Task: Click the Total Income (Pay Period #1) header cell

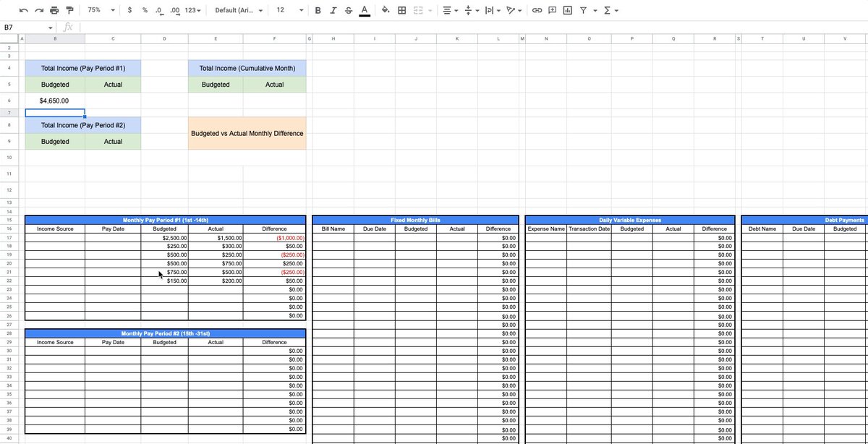Action: (x=83, y=68)
